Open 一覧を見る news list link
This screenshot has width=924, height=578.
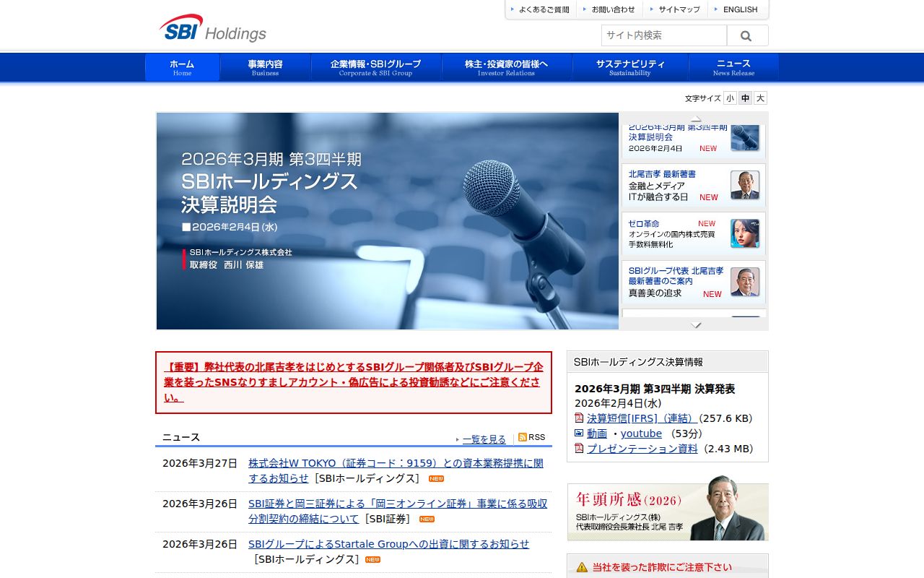[x=484, y=439]
